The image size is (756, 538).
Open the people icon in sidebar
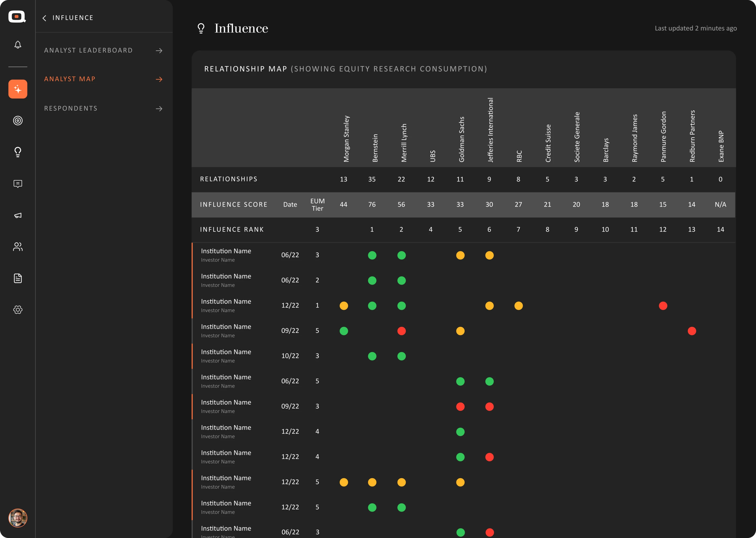18,247
